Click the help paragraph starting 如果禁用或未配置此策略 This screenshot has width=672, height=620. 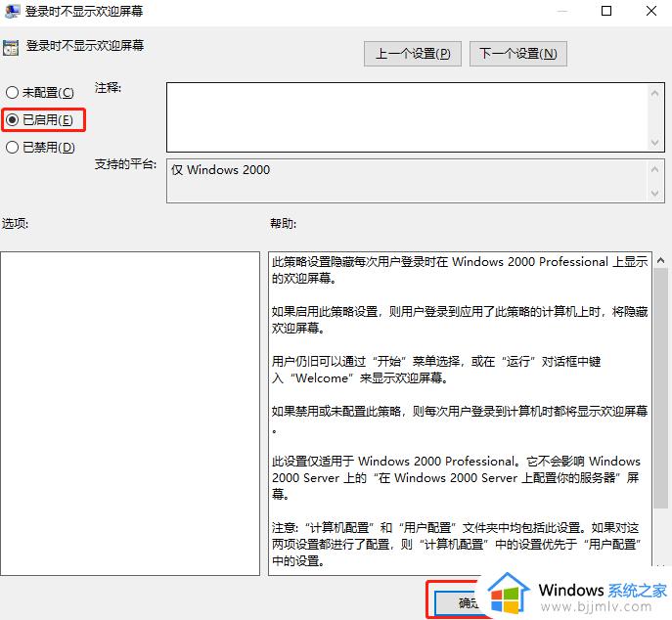(x=460, y=420)
